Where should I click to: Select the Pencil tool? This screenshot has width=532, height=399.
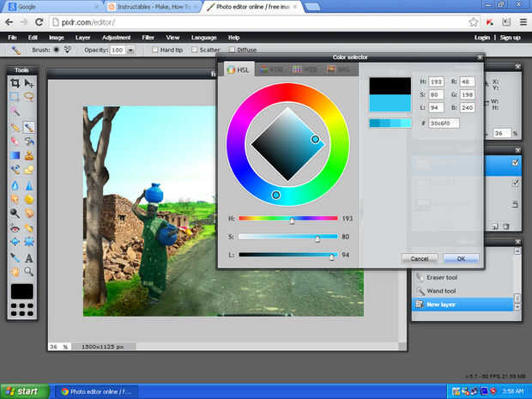tap(15, 127)
